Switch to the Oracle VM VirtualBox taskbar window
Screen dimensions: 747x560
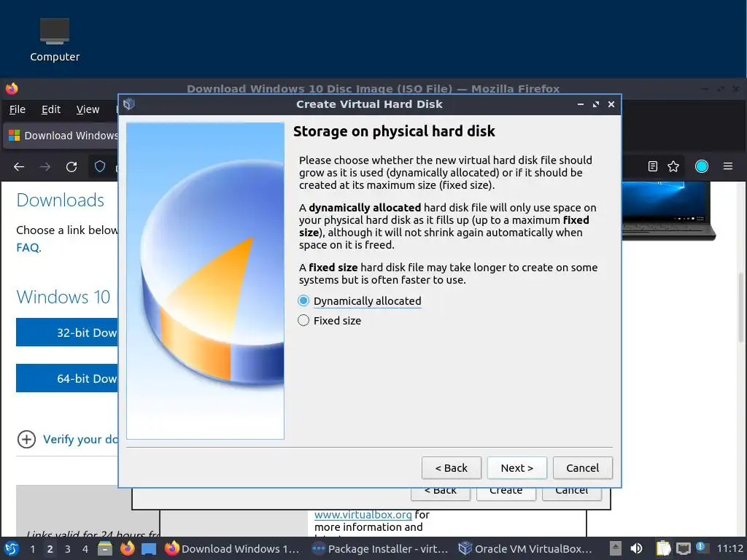pyautogui.click(x=525, y=548)
